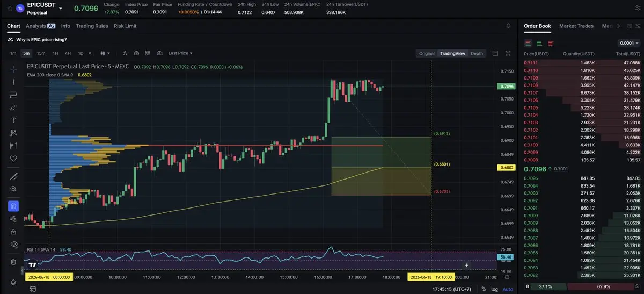Take a chart snapshot with camera icon

pos(159,53)
